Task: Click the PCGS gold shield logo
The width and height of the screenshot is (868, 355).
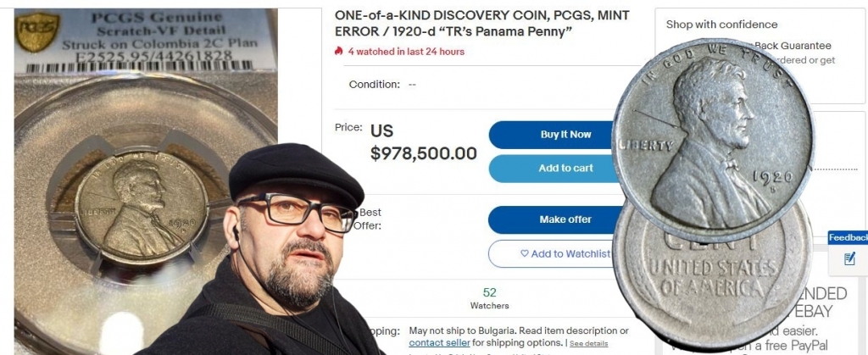Action: tap(36, 31)
